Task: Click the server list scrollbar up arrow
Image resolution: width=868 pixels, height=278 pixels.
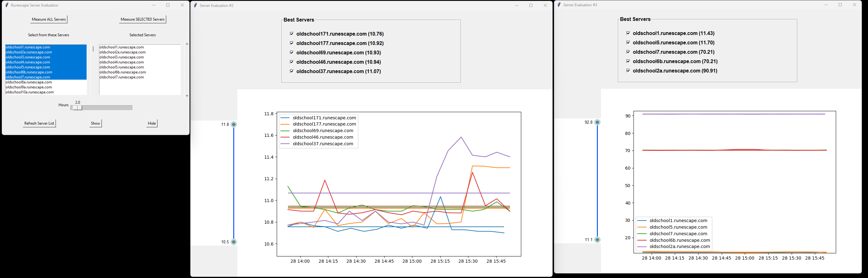Action: (187, 44)
